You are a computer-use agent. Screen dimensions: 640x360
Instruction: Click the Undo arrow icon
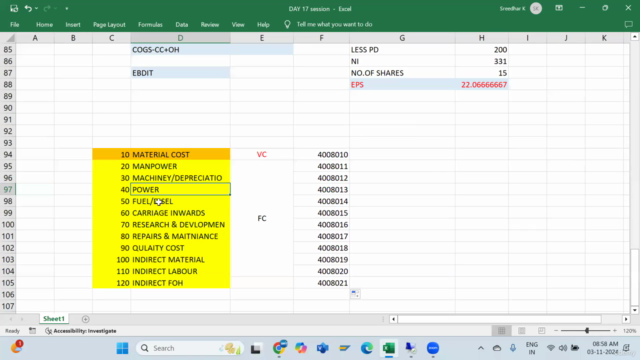(x=28, y=8)
